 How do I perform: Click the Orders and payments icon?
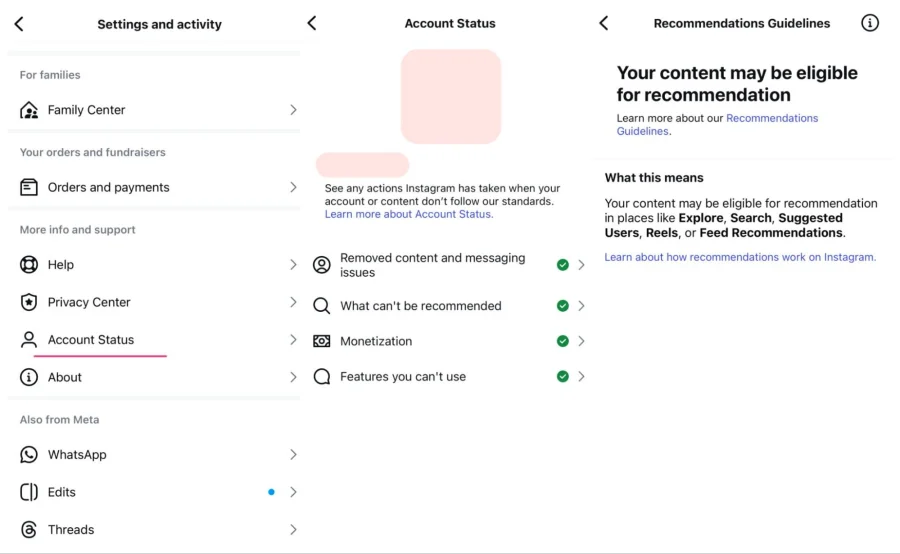coord(29,187)
